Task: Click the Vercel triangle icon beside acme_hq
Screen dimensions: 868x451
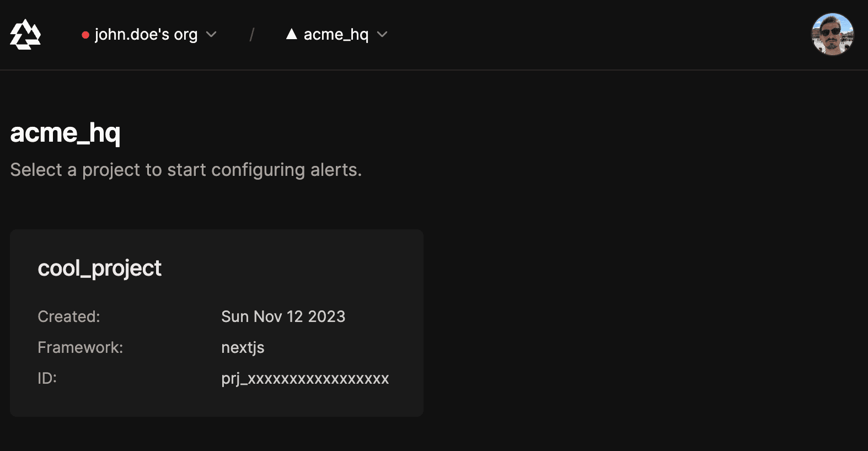Action: pos(292,34)
